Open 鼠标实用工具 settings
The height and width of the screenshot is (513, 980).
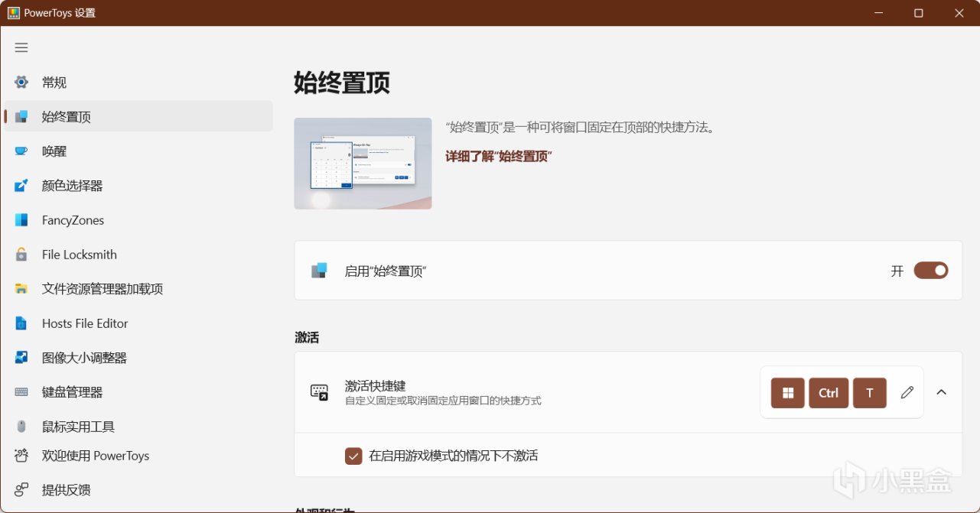138,427
